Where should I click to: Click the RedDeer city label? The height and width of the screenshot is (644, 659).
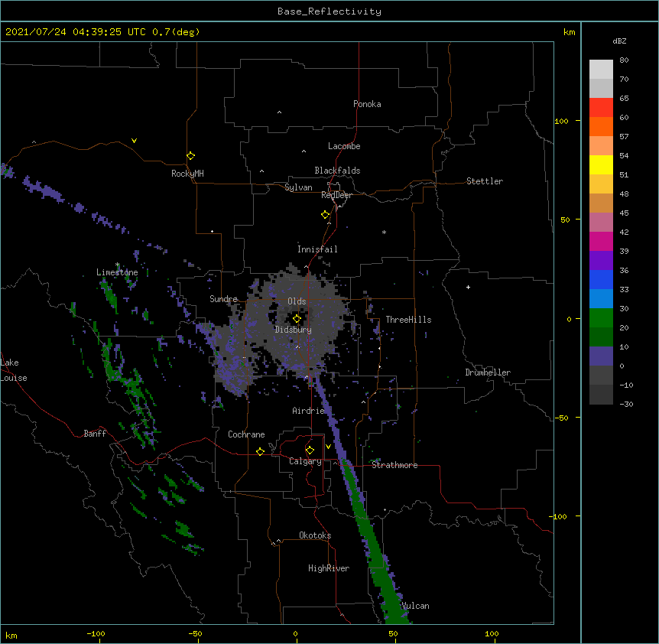(x=336, y=195)
